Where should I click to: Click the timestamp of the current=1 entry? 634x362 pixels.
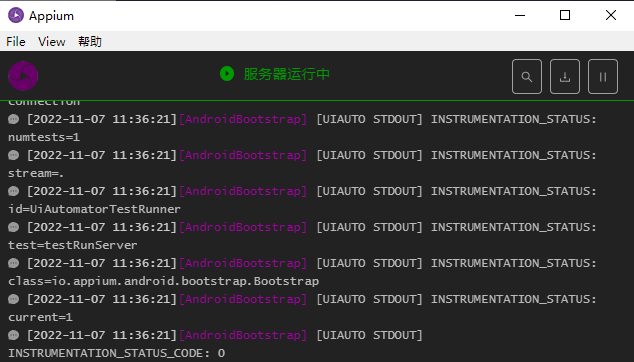(102, 299)
